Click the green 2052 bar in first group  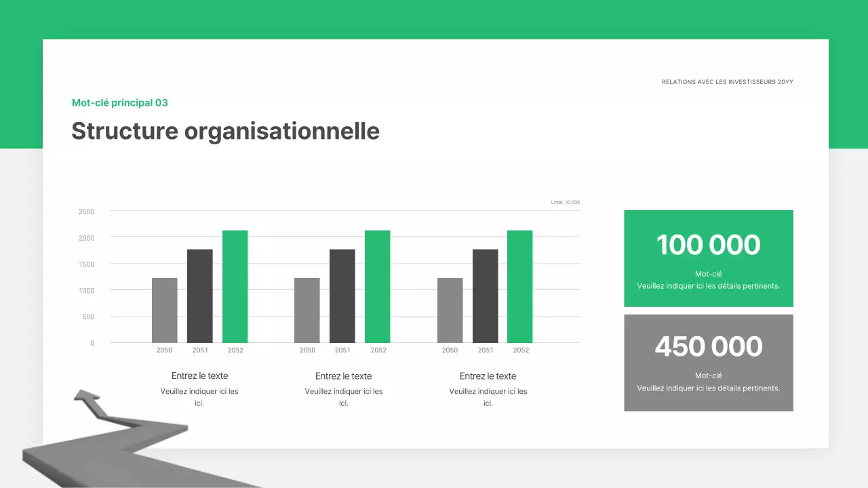coord(235,287)
